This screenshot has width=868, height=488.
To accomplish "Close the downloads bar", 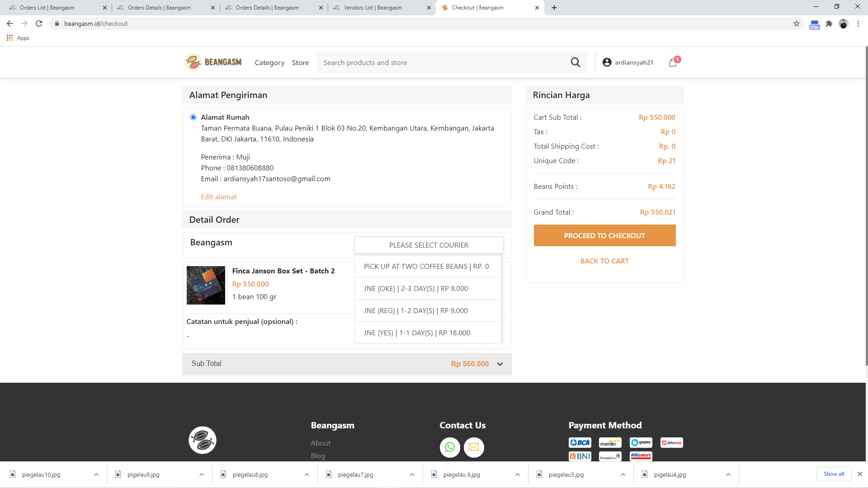I will pos(860,474).
